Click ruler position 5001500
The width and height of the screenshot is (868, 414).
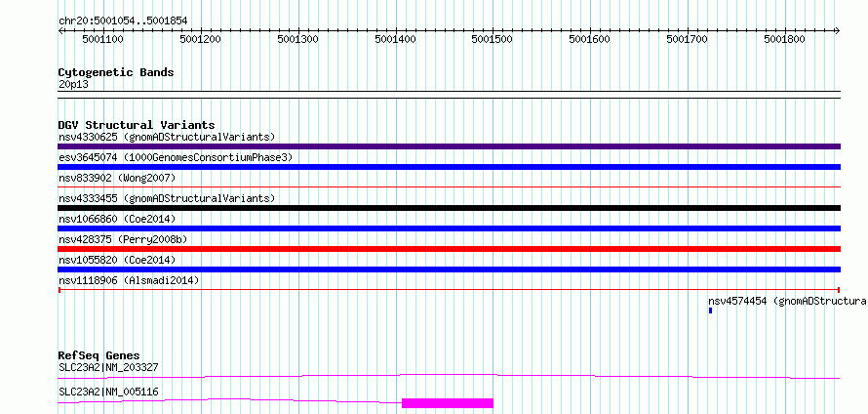[x=493, y=39]
